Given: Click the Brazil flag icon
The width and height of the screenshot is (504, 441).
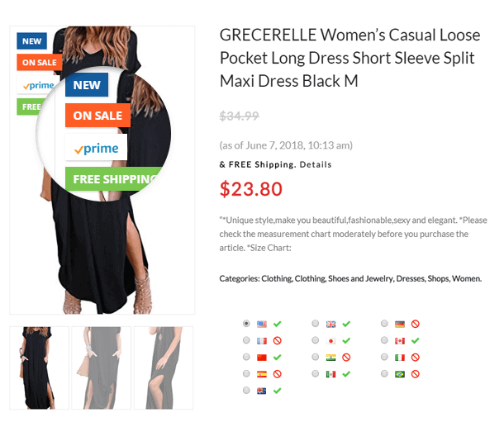Looking at the screenshot, I should 400,374.
